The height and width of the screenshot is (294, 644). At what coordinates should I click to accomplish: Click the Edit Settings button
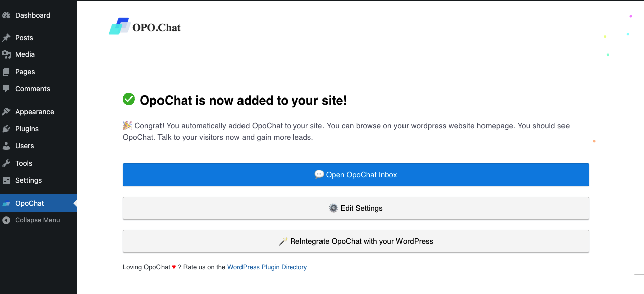[x=356, y=208]
